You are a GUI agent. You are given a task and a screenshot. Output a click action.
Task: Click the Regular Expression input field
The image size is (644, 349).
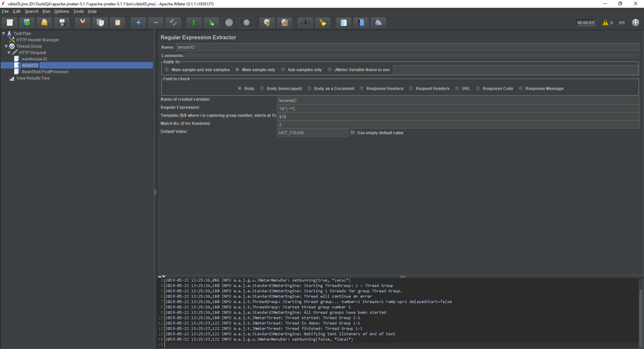tap(457, 109)
